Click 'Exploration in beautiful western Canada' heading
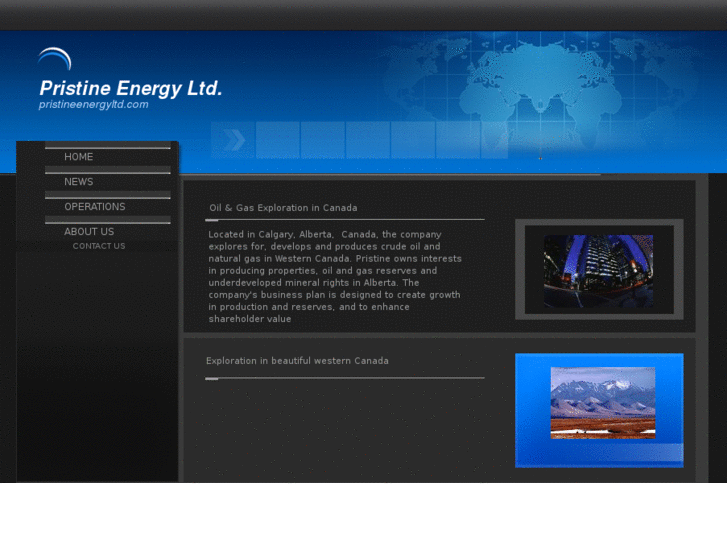Screen dimensions: 727x545 tap(297, 361)
